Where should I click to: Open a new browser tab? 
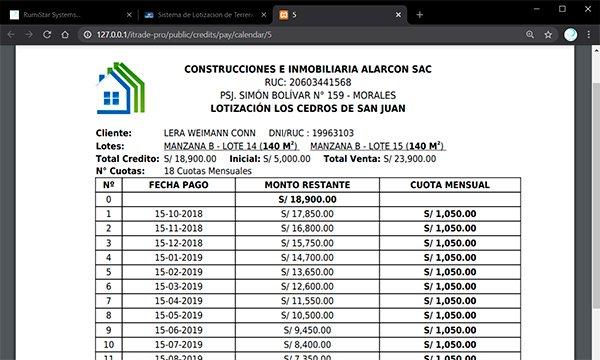pos(420,15)
